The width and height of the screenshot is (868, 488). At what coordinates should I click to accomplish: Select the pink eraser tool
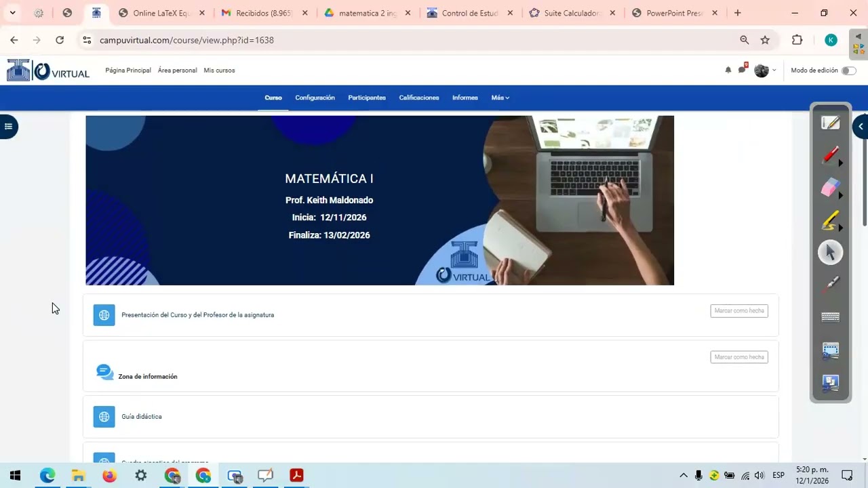(x=831, y=188)
